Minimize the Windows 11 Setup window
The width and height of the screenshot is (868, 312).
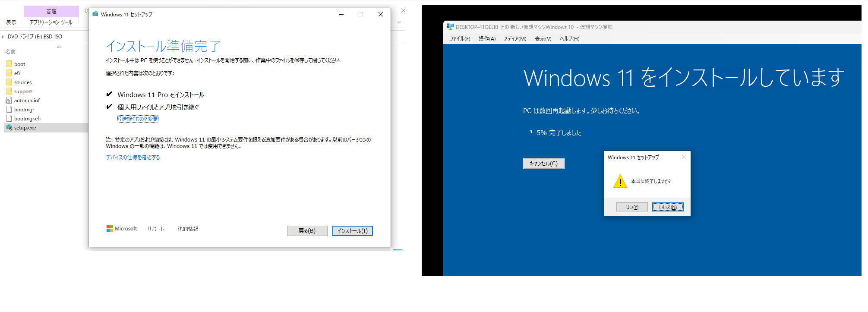click(341, 14)
